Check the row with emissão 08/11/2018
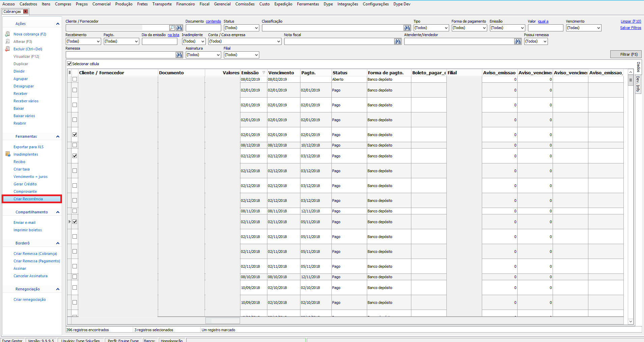644x342 pixels. pyautogui.click(x=75, y=211)
